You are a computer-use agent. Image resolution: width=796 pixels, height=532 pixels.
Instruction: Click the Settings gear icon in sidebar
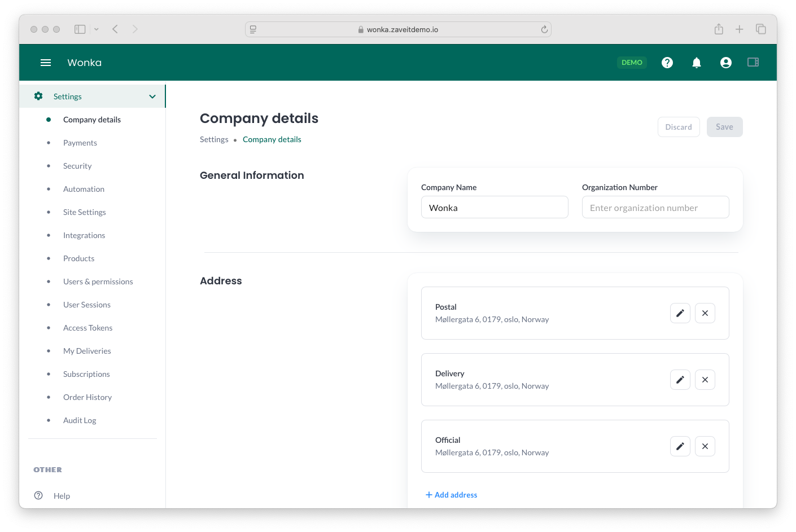coord(38,96)
